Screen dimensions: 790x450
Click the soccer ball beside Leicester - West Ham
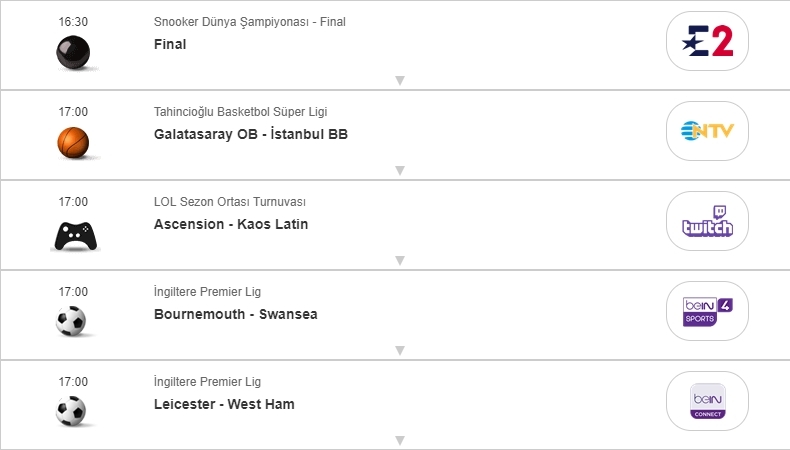[x=72, y=411]
